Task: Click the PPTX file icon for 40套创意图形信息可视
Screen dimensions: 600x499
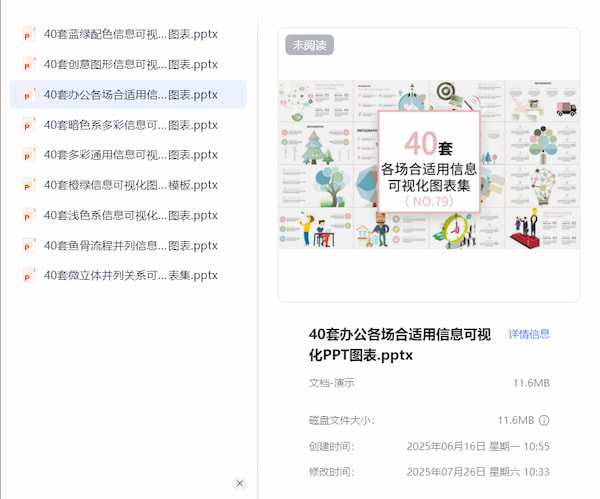Action: [x=29, y=64]
